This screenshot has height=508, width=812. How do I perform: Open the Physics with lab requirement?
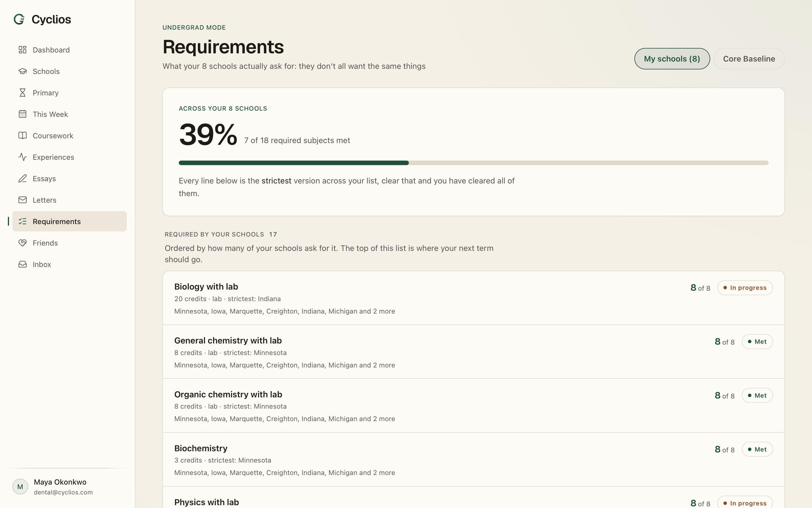pyautogui.click(x=473, y=498)
